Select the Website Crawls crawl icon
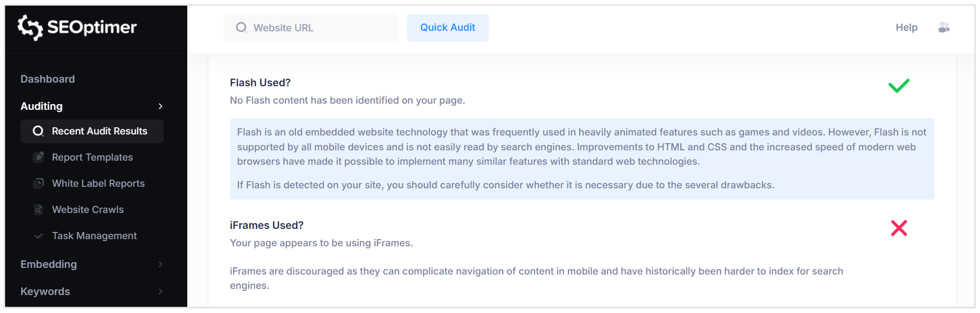 [40, 209]
